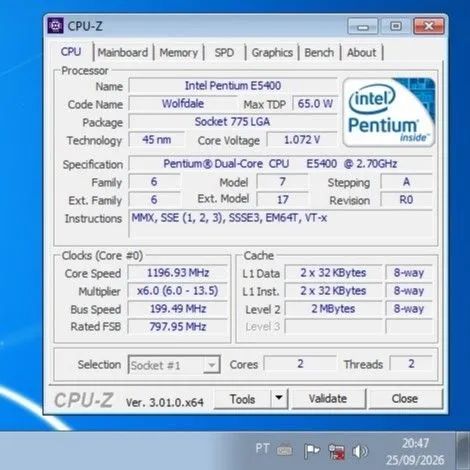Click the Close button at bottom
The image size is (470, 470).
tap(405, 398)
